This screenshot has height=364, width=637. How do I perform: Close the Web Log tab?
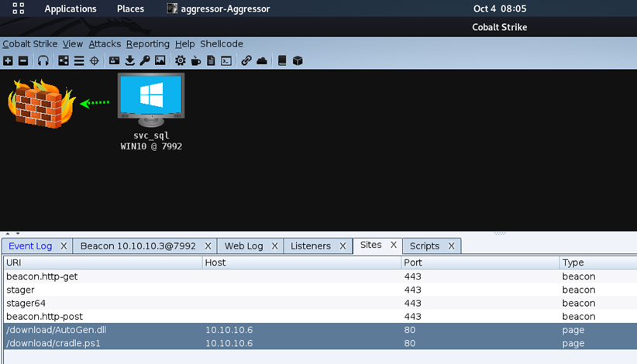(x=274, y=246)
